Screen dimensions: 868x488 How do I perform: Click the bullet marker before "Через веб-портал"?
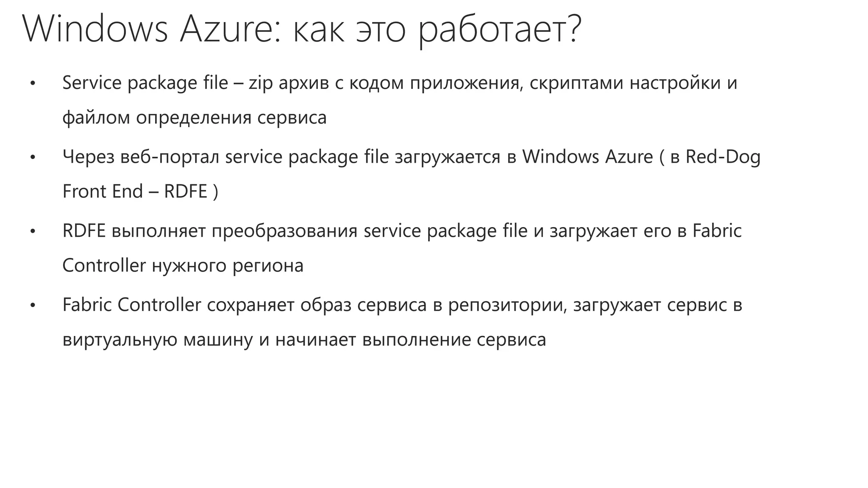tap(33, 158)
